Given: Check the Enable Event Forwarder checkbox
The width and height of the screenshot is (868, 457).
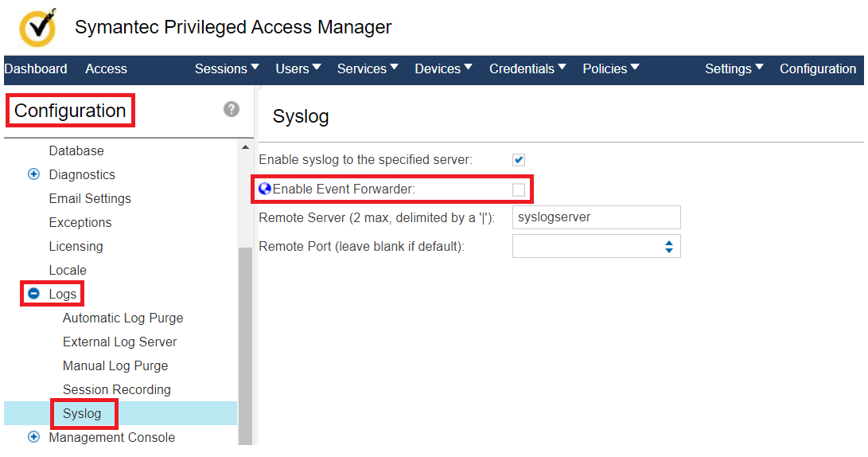Looking at the screenshot, I should tap(519, 189).
